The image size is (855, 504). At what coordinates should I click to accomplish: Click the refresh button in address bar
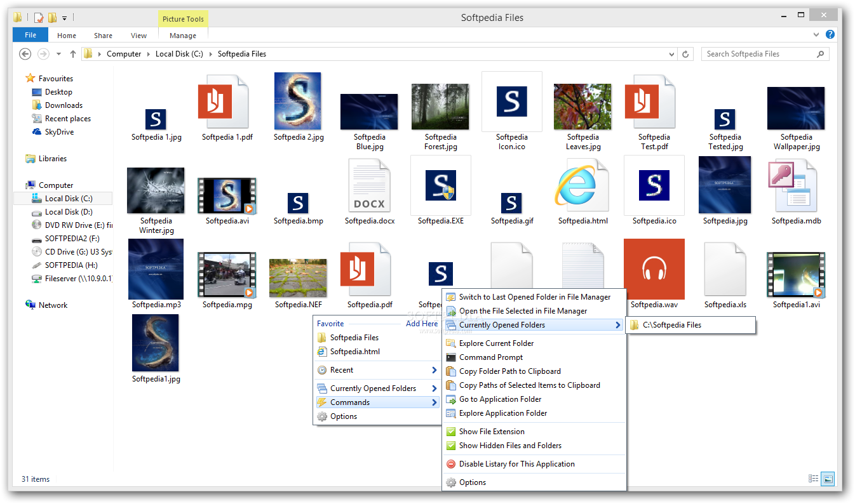point(685,54)
